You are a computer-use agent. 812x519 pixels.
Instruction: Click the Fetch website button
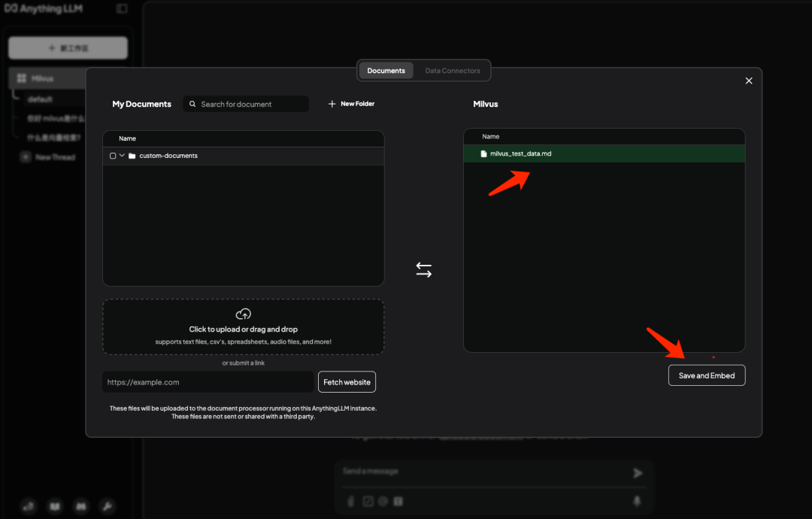point(347,382)
